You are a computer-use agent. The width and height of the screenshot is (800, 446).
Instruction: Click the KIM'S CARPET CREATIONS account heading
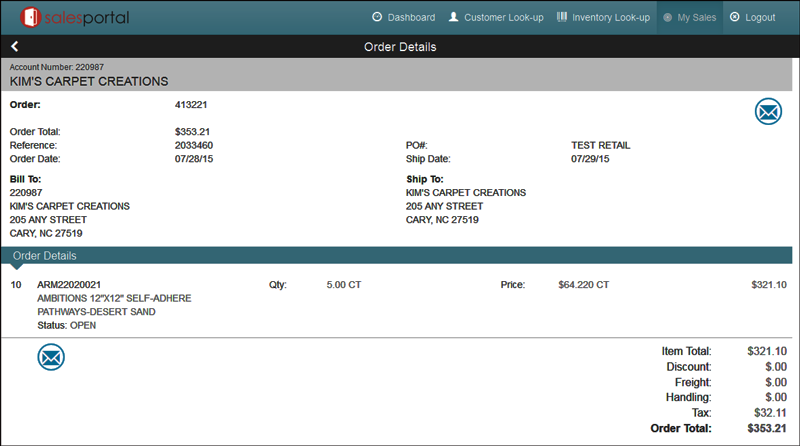coord(89,81)
